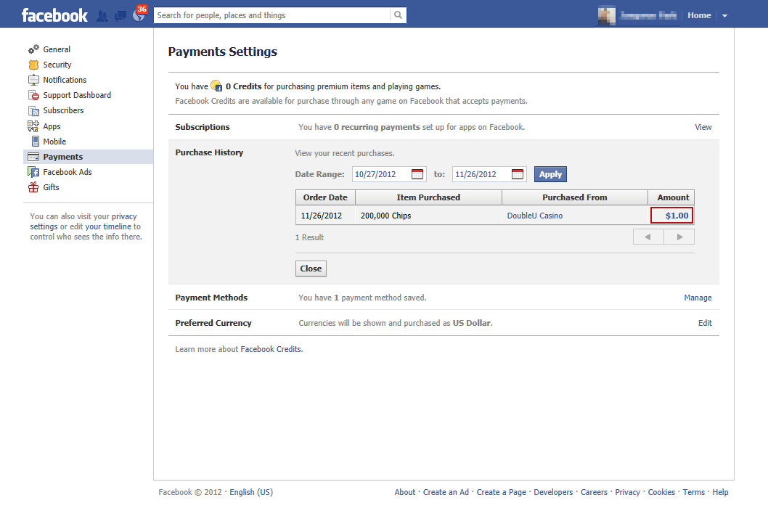
Task: Go to next results page arrow
Action: [679, 237]
